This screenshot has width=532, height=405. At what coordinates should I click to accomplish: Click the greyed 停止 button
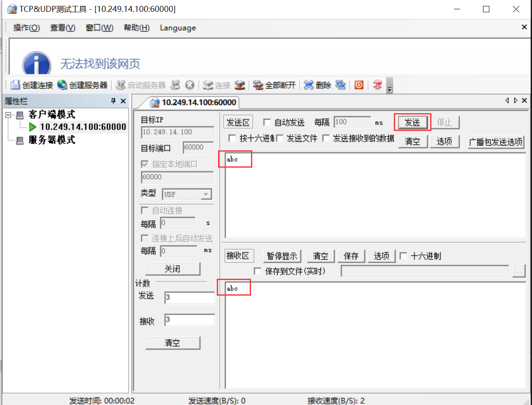point(444,122)
